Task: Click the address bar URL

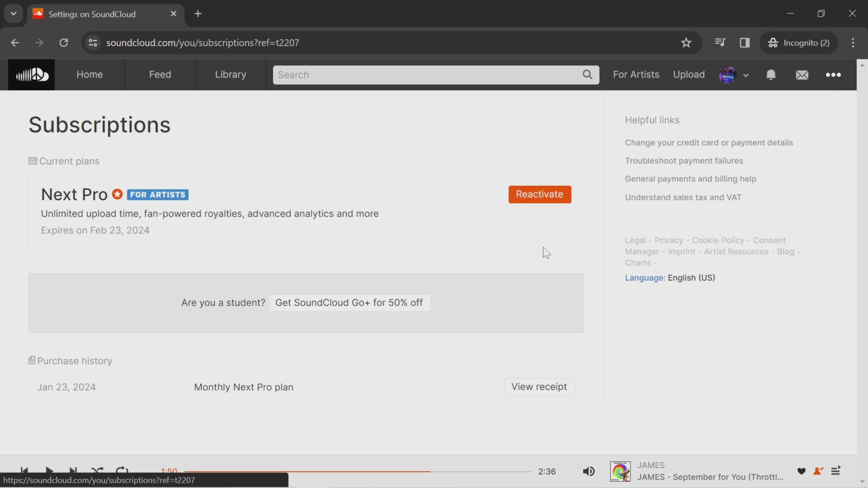Action: [203, 43]
